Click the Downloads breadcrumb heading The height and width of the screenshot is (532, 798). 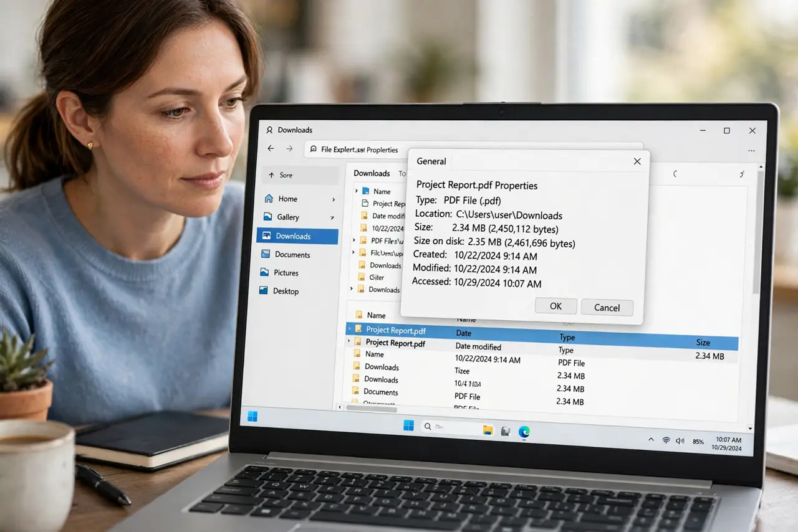(x=372, y=173)
